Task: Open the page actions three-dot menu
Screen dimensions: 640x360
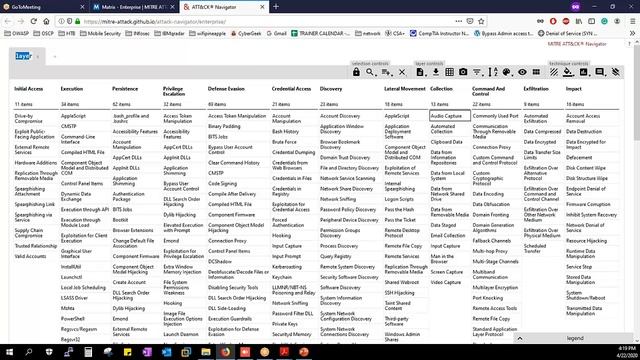Action: (459, 21)
